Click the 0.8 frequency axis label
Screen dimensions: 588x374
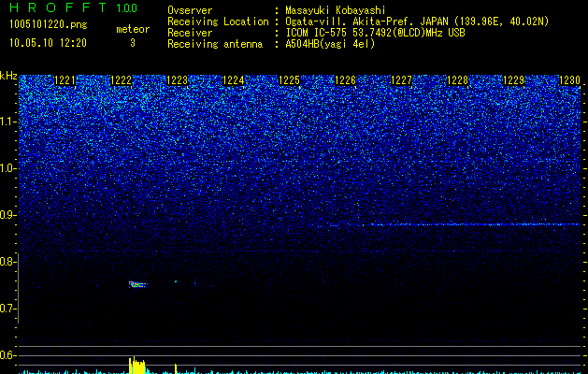click(x=7, y=262)
